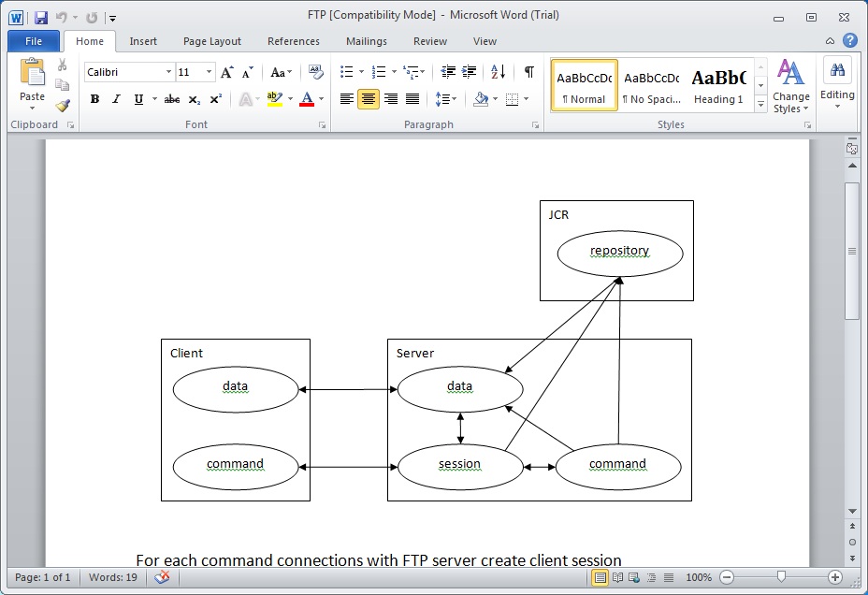Click the Change Styles button
The width and height of the screenshot is (868, 595).
coord(791,86)
